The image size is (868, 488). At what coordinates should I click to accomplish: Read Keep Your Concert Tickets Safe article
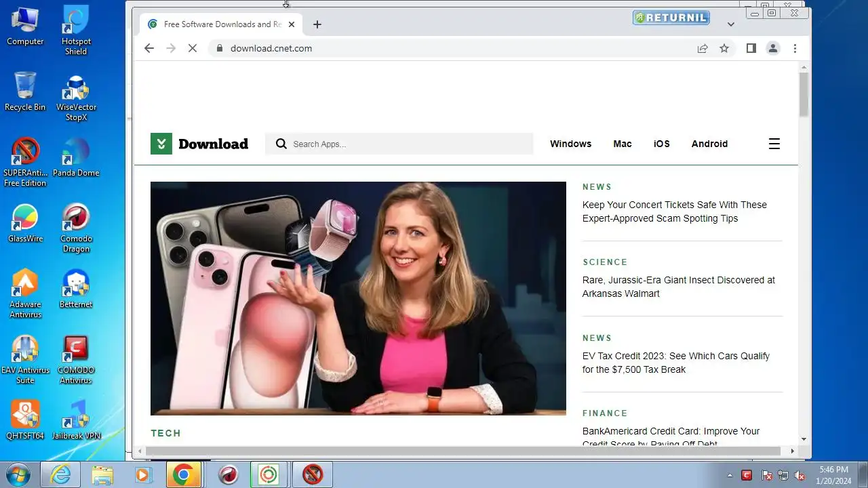[x=675, y=211]
